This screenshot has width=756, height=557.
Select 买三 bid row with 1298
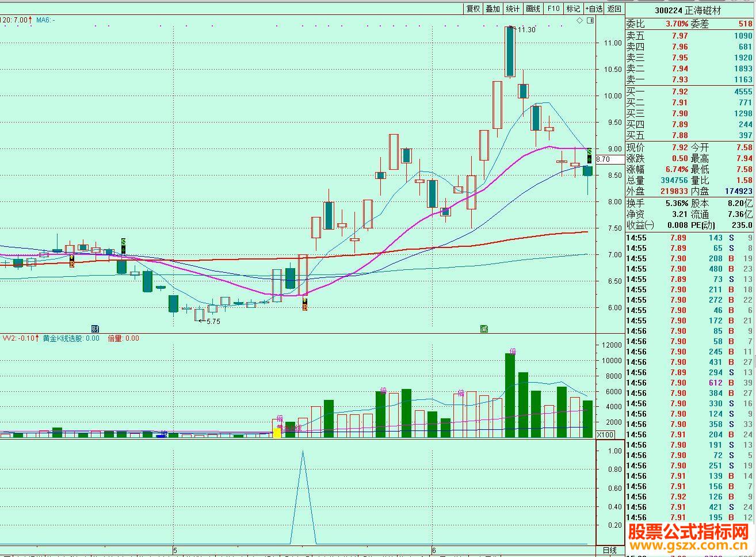point(690,113)
